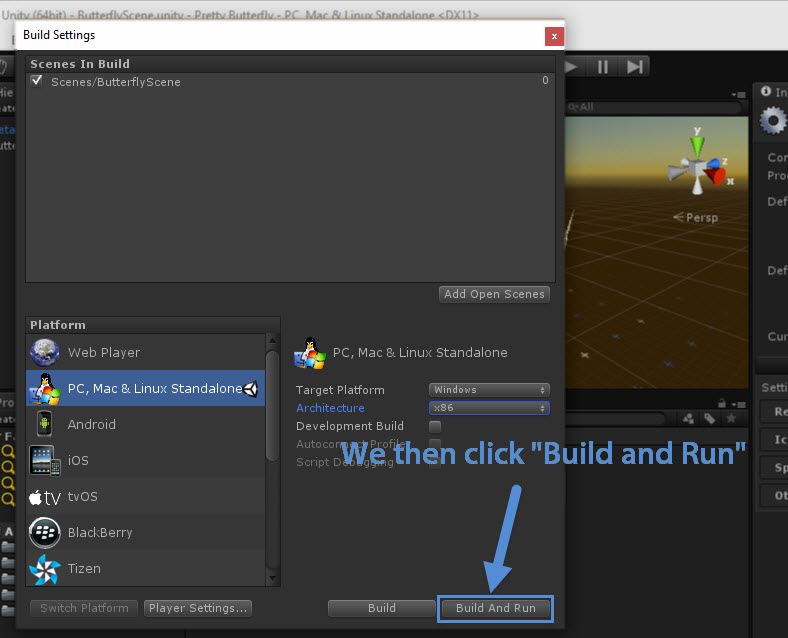Screen dimensions: 788x638
Task: Click the Step frame button in the toolbar
Action: click(x=635, y=66)
